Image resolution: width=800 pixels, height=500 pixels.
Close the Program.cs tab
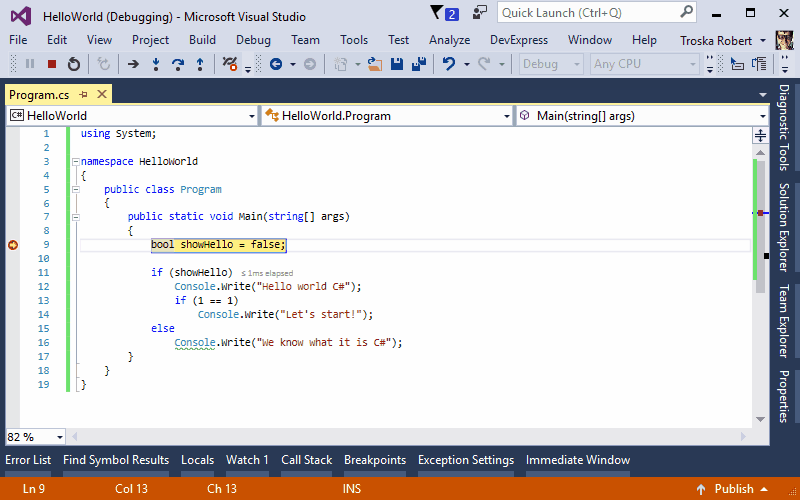point(102,94)
